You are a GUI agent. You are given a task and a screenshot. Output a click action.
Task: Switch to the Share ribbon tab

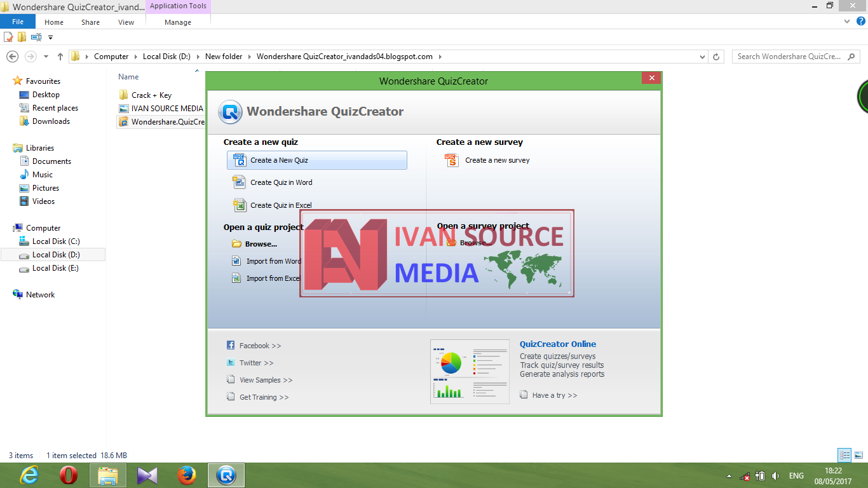90,22
